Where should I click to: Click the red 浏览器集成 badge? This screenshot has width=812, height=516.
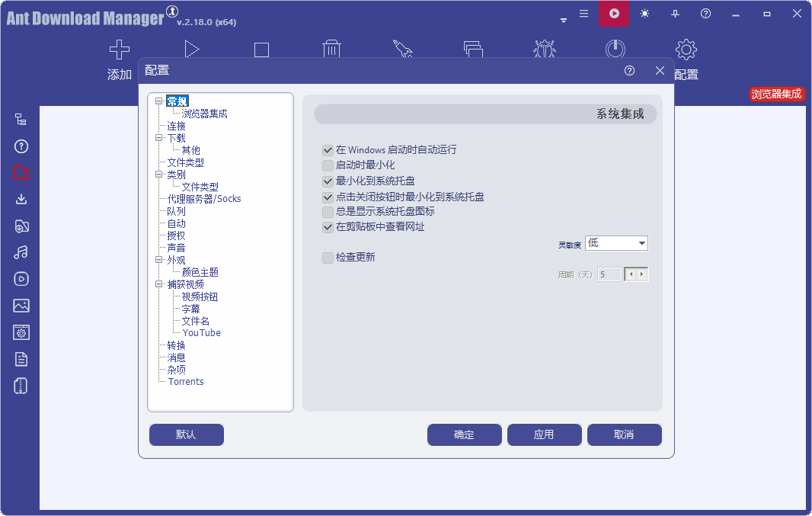coord(776,94)
